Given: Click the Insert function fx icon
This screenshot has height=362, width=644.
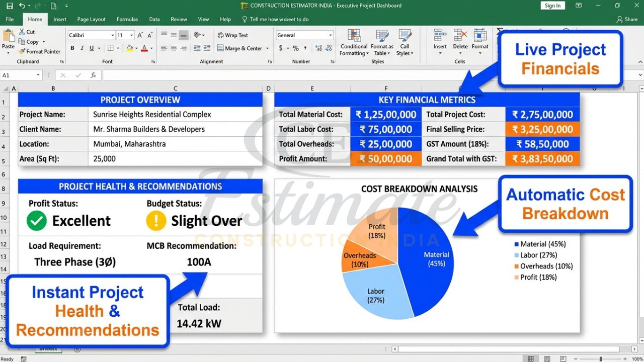Looking at the screenshot, I should click(93, 75).
